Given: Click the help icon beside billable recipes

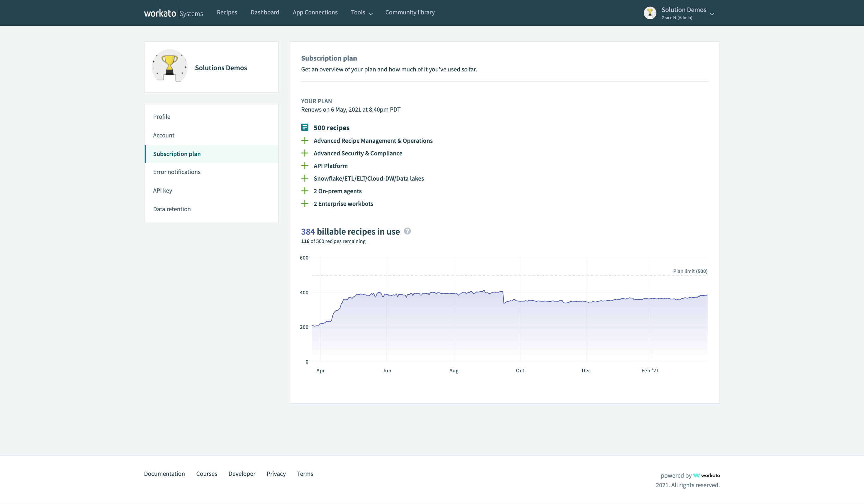Looking at the screenshot, I should tap(407, 231).
